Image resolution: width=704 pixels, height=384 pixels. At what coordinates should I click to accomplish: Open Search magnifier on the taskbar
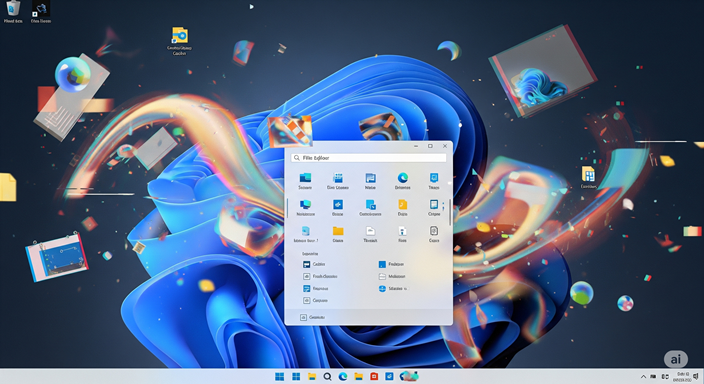tap(327, 376)
